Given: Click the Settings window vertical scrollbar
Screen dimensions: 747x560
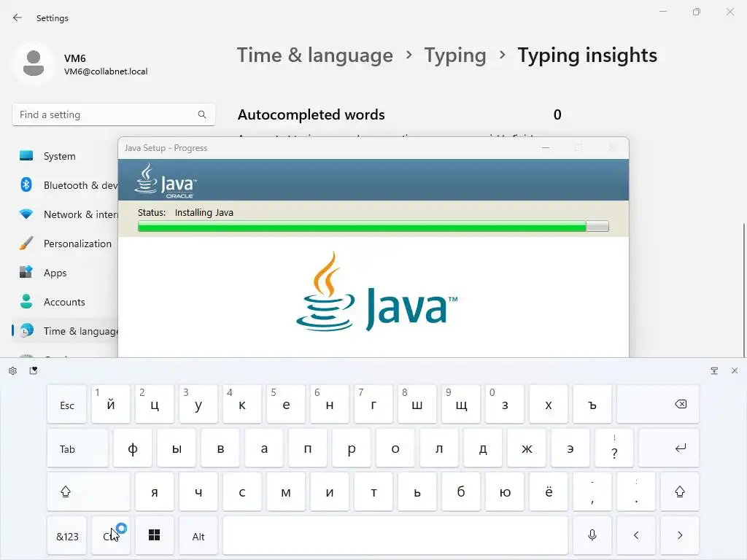Looking at the screenshot, I should [x=743, y=290].
